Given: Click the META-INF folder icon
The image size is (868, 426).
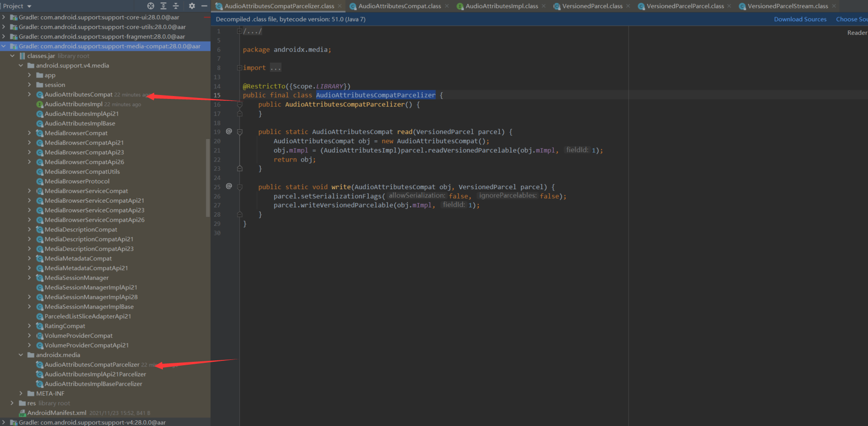Looking at the screenshot, I should tap(31, 394).
